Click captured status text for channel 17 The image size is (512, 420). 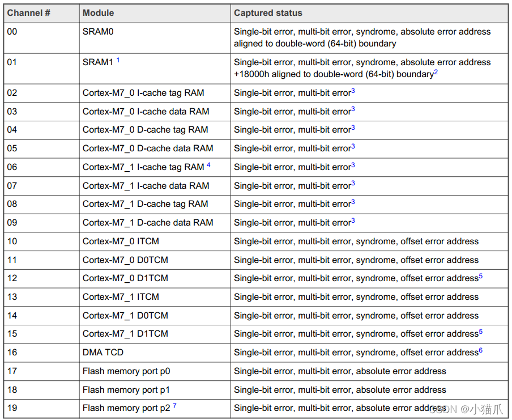340,371
